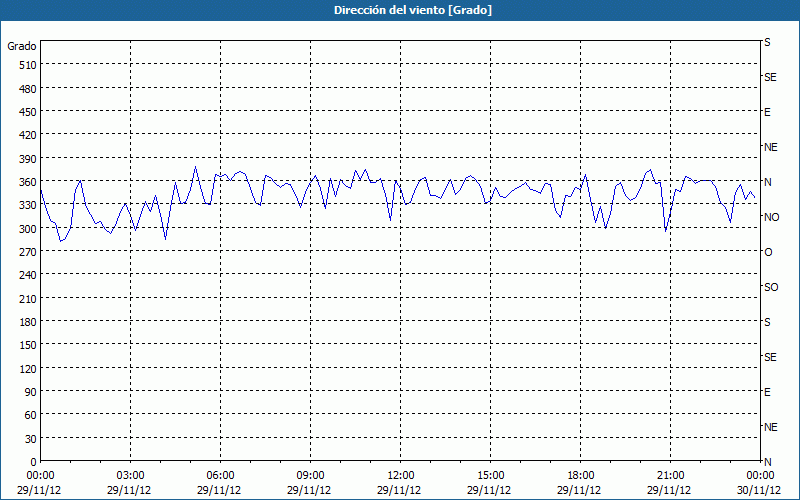Click the 90 y-axis value

(32, 392)
